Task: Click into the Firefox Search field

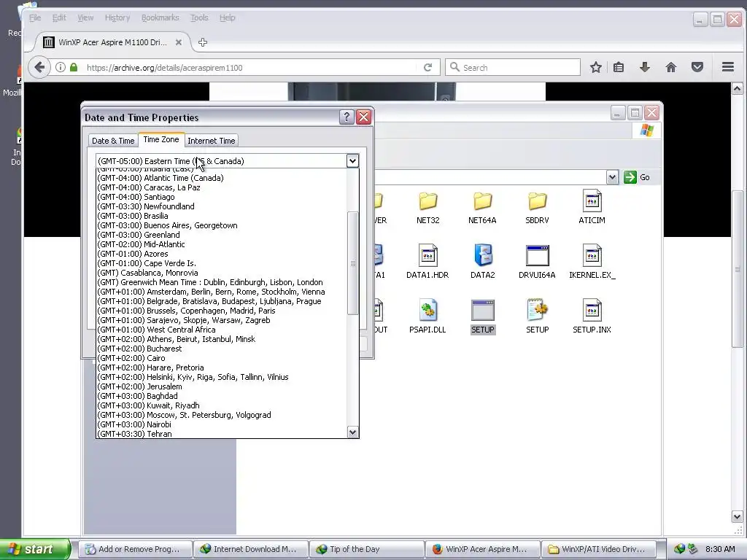Action: [x=513, y=67]
